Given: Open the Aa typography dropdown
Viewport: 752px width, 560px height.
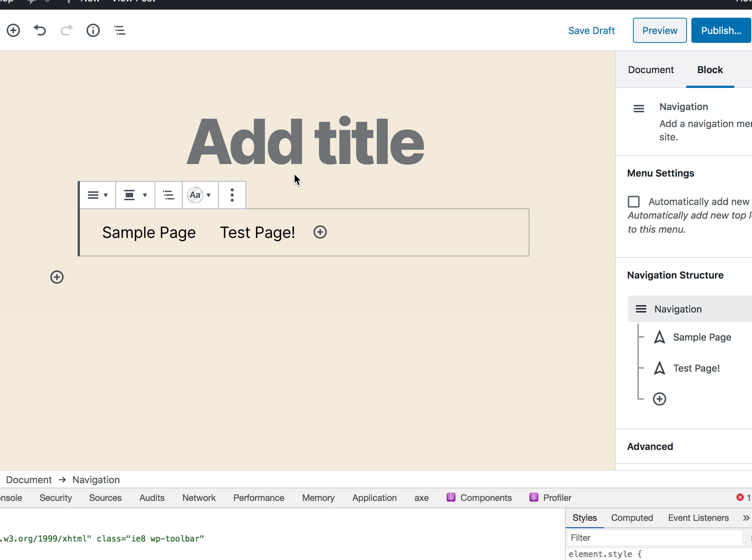Looking at the screenshot, I should 200,195.
